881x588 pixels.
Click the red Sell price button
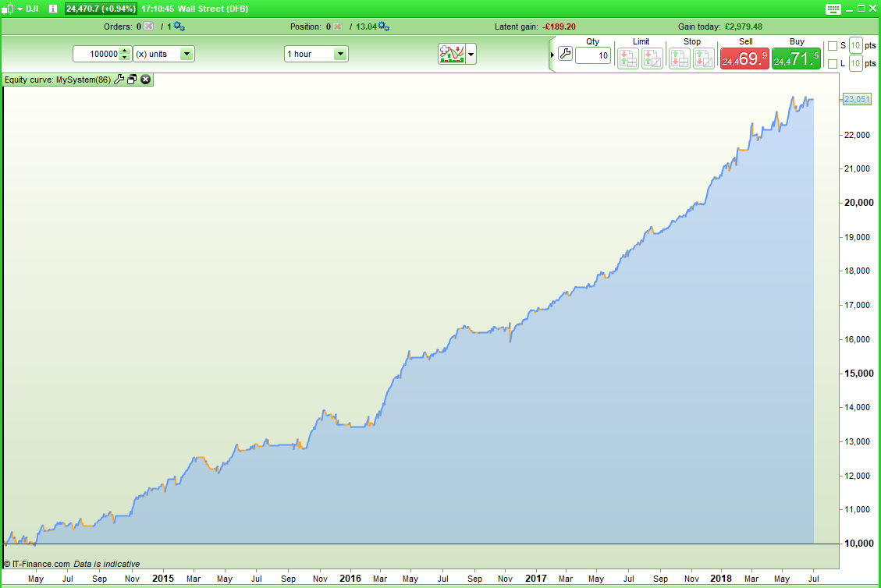744,58
